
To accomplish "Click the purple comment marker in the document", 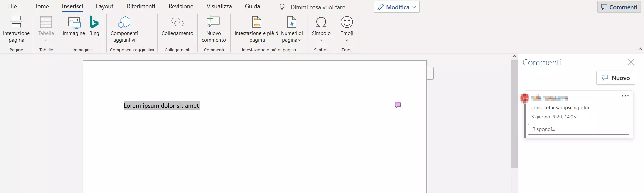I will (398, 105).
